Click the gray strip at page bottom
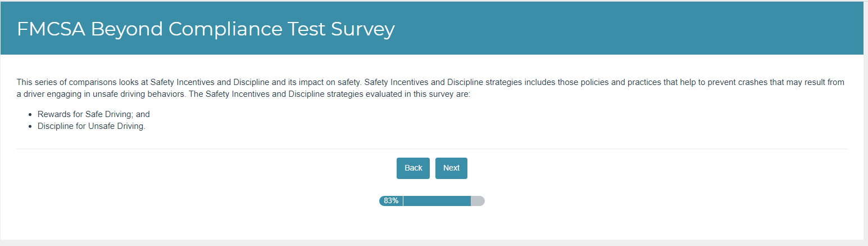This screenshot has height=246, width=868. click(x=431, y=243)
